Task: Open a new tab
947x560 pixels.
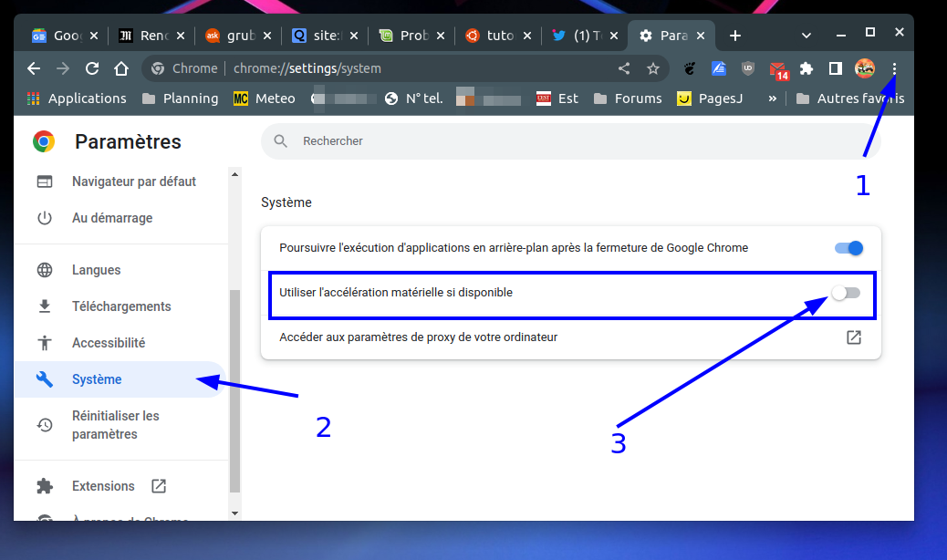Action: tap(735, 36)
